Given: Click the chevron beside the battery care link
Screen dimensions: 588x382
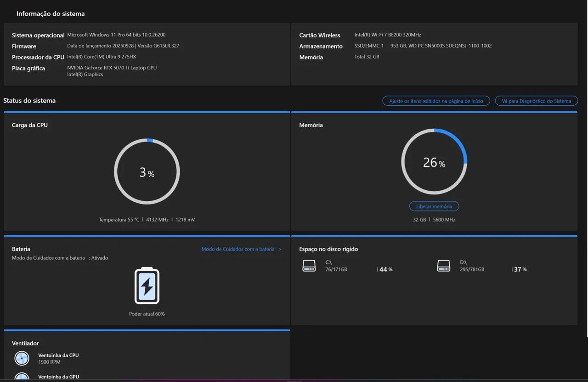Looking at the screenshot, I should point(280,249).
